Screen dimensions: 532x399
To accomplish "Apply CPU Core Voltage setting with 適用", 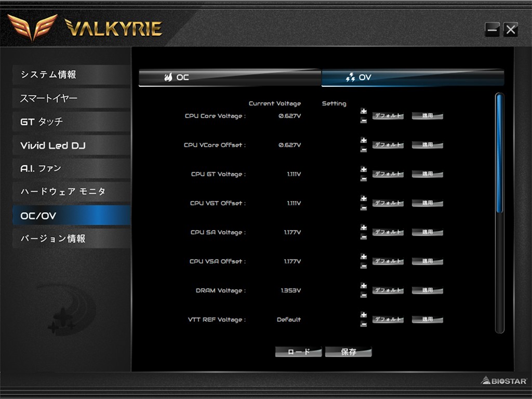I will point(428,116).
